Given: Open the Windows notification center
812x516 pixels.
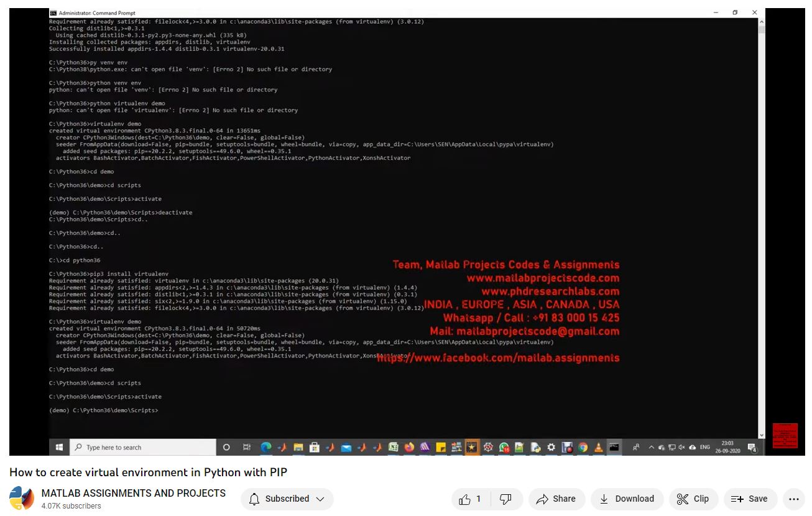Looking at the screenshot, I should pyautogui.click(x=752, y=448).
